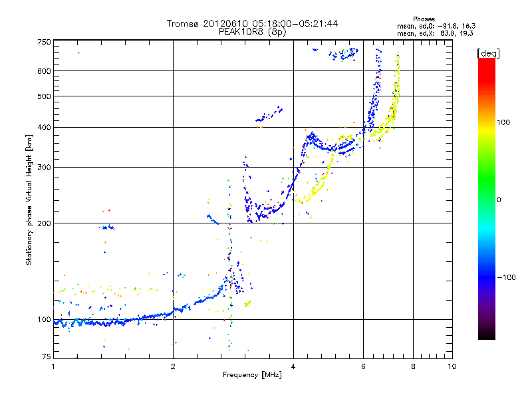
Task: Click the colorbar label '100'
Action: (x=503, y=122)
